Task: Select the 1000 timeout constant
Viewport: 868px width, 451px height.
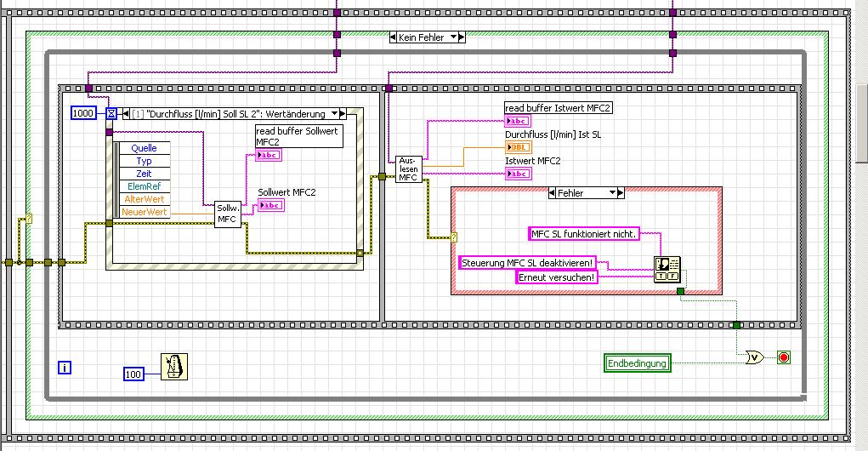Action: pyautogui.click(x=83, y=113)
